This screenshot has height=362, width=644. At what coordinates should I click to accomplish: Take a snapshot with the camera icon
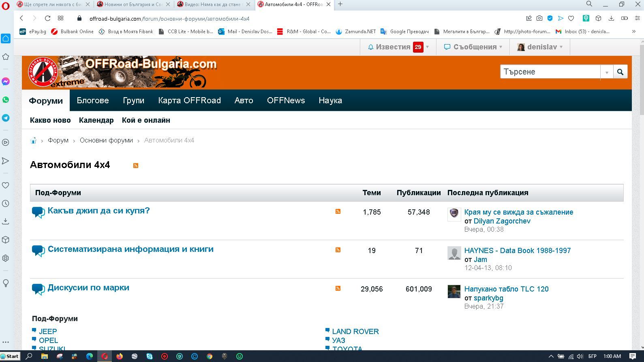coord(539,18)
